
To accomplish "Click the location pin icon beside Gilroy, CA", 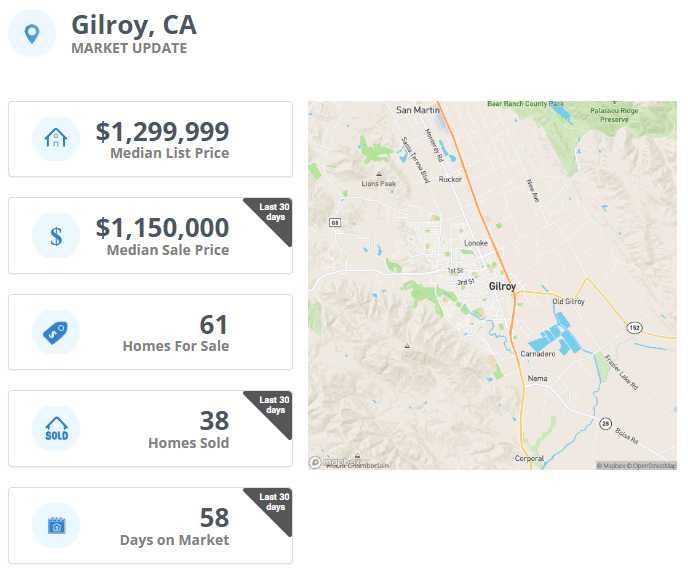I will [32, 34].
